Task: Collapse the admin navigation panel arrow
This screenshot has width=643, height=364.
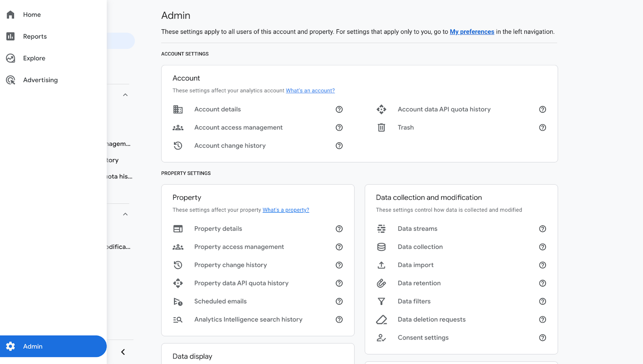Action: pyautogui.click(x=123, y=352)
